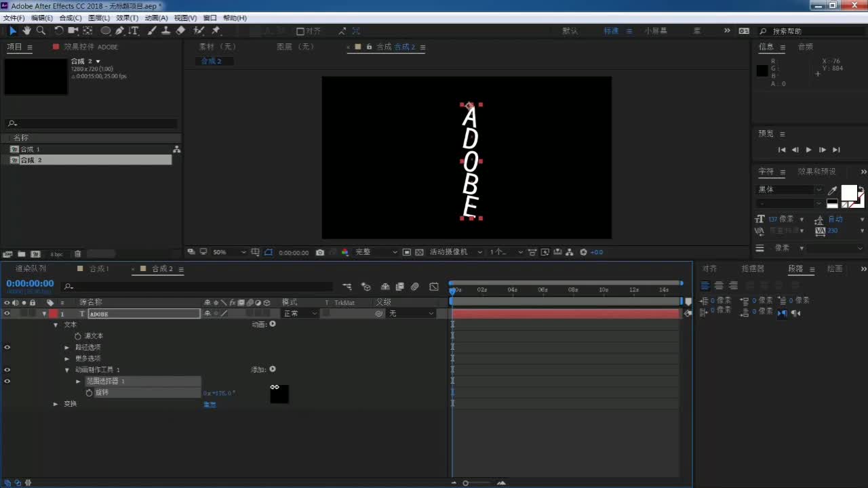868x488 pixels.
Task: Click the 重置 link next to 变换
Action: (x=210, y=405)
